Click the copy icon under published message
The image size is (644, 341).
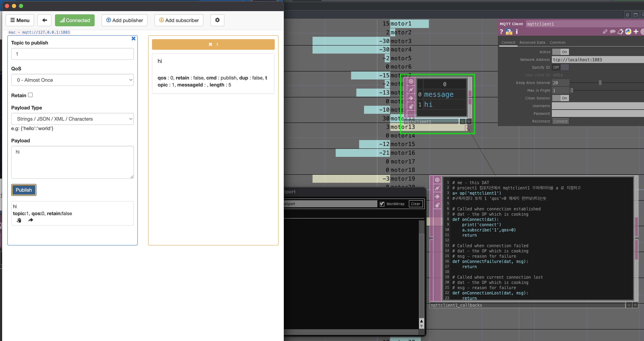click(19, 220)
